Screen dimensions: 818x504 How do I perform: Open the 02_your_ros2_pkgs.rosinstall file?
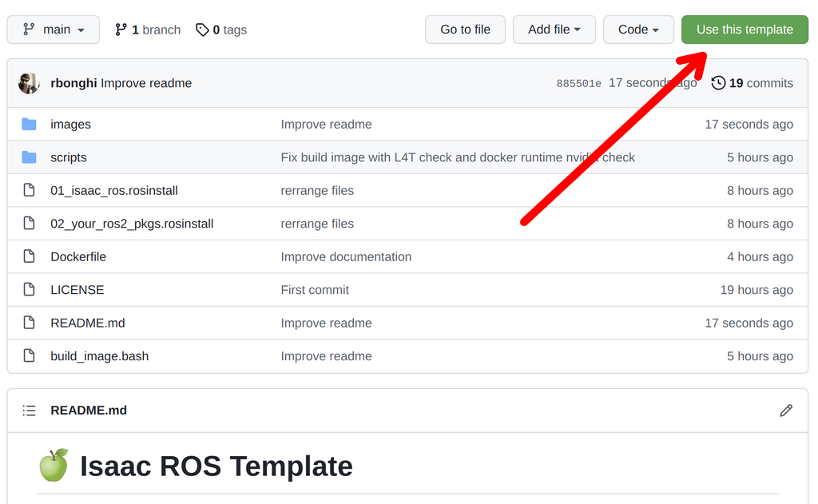pyautogui.click(x=132, y=224)
